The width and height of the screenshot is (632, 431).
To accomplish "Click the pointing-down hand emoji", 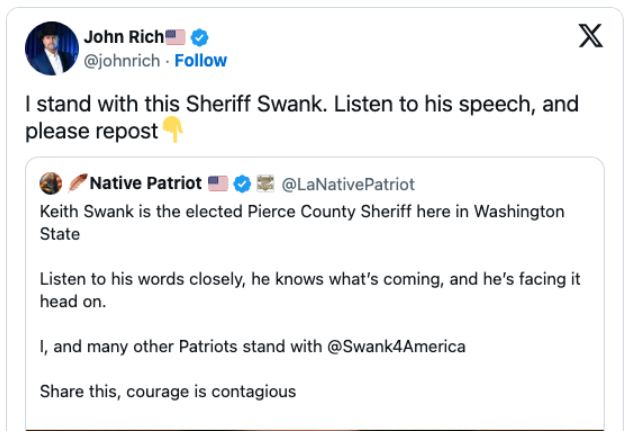I will point(172,130).
